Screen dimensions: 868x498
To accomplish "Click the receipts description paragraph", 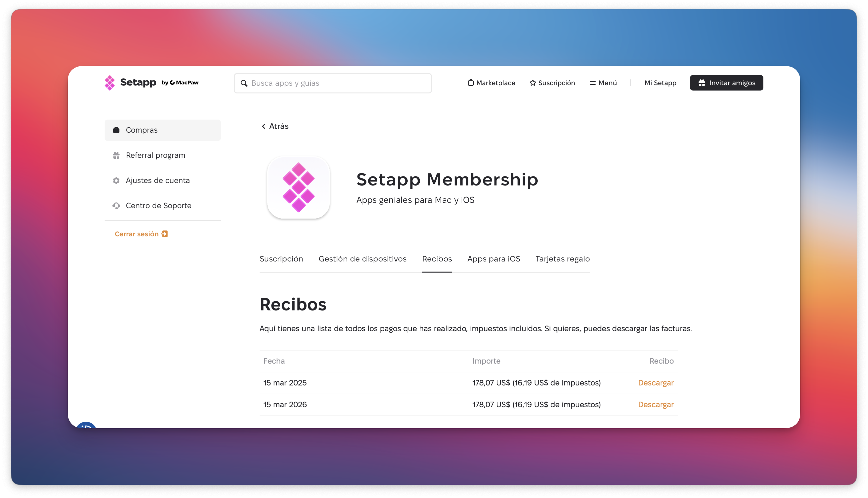I will coord(476,329).
